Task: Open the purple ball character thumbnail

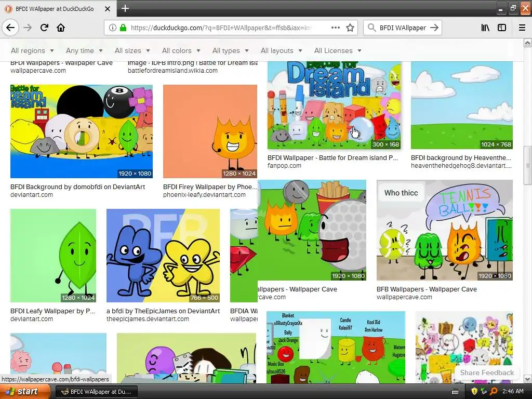Action: coord(187,358)
